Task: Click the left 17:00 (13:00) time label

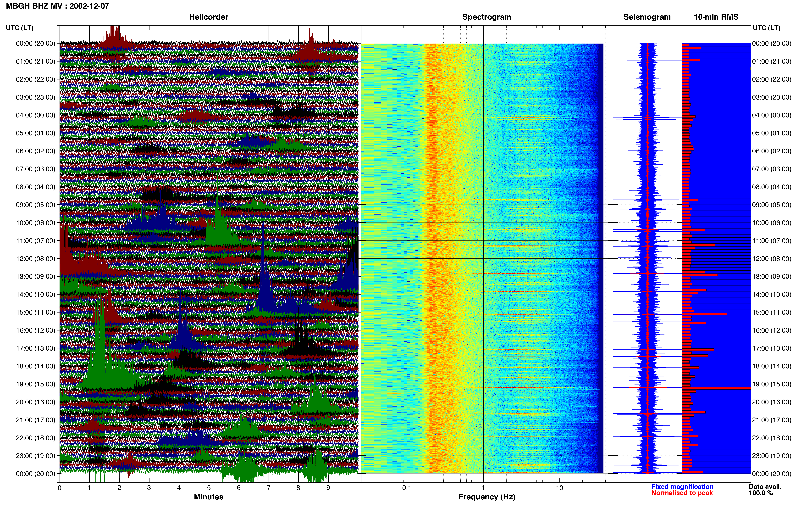Action: pyautogui.click(x=35, y=348)
